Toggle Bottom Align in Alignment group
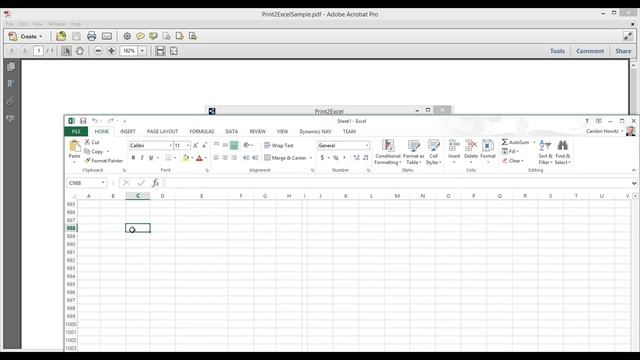 pyautogui.click(x=234, y=145)
